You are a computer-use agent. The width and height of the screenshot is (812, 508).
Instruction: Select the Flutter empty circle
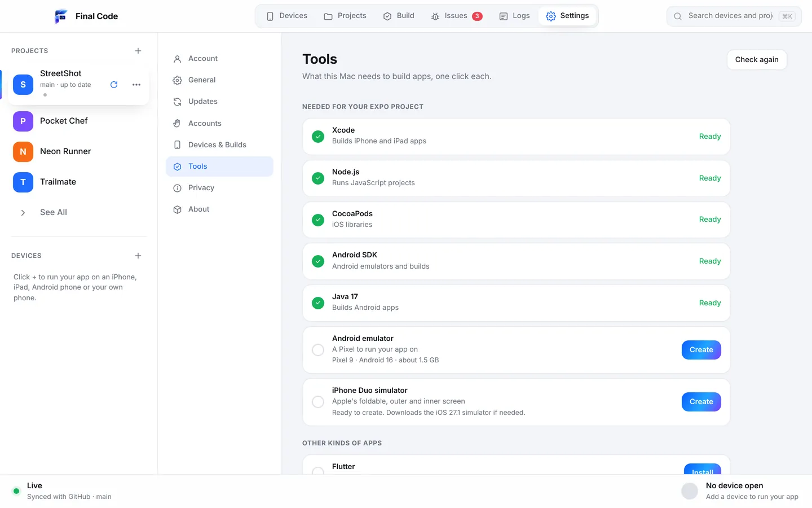pyautogui.click(x=318, y=471)
